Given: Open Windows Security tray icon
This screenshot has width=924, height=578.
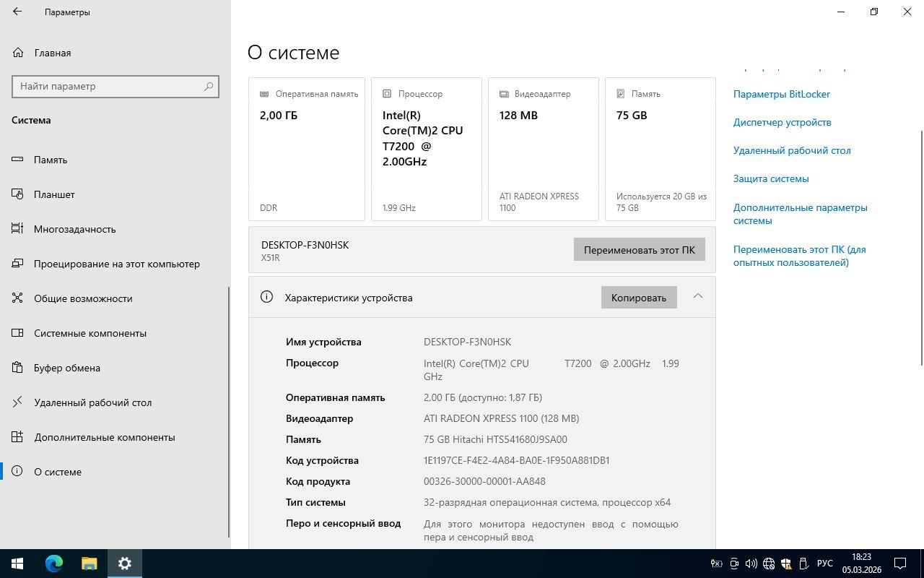Looking at the screenshot, I should [785, 564].
